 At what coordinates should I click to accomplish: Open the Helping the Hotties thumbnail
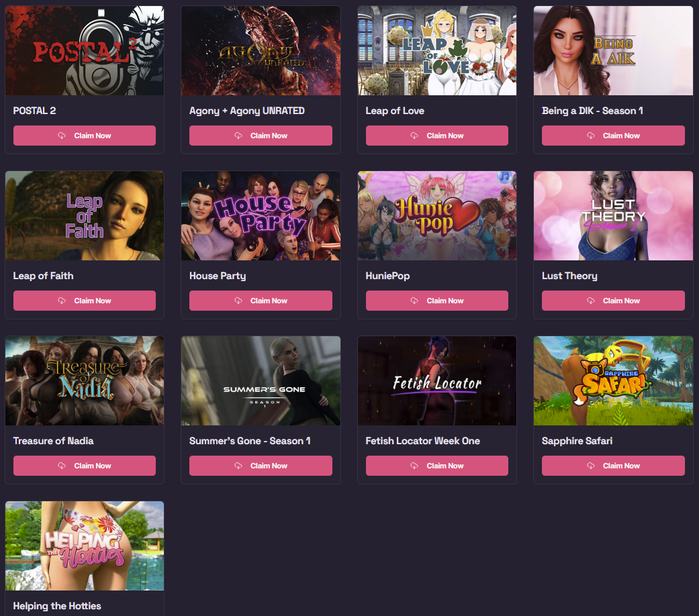pyautogui.click(x=84, y=546)
